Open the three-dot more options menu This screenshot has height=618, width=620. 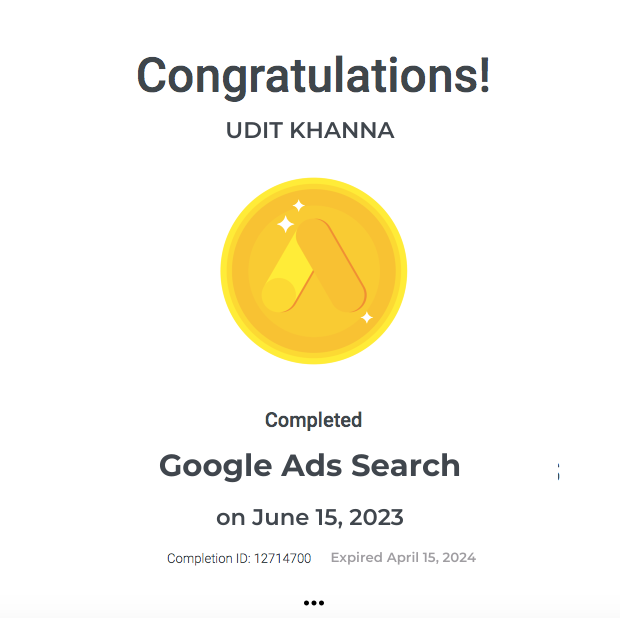point(314,603)
